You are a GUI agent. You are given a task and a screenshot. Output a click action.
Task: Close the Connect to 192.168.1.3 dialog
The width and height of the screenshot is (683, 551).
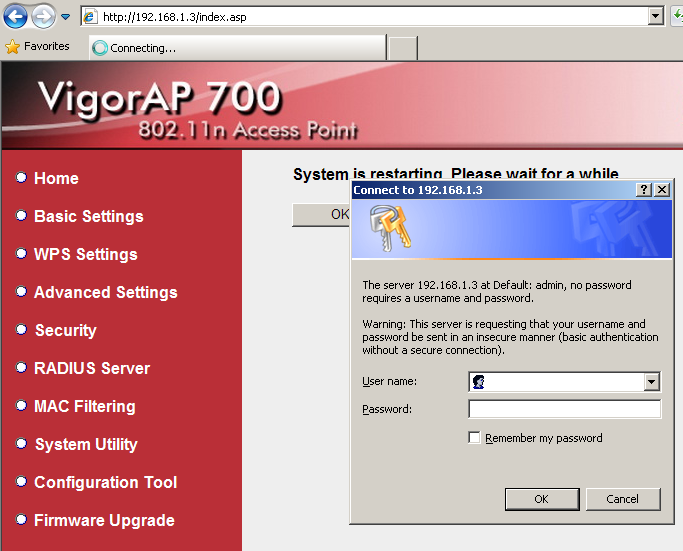pos(662,189)
